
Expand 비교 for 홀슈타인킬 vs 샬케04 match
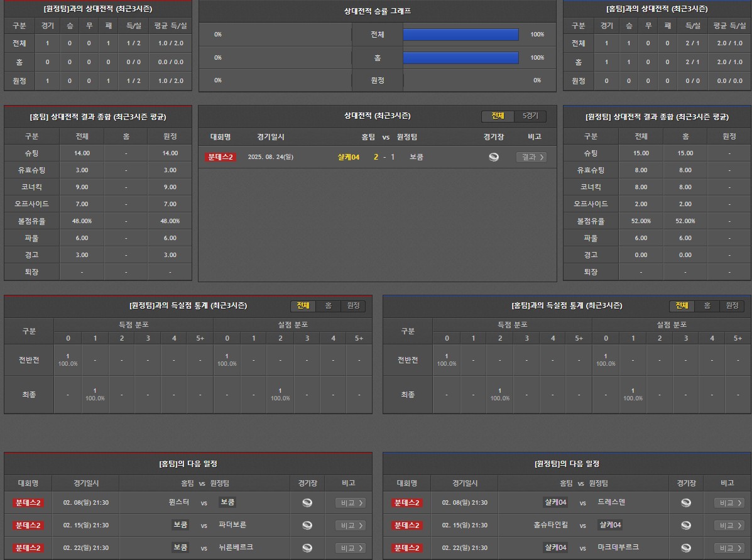click(x=729, y=525)
